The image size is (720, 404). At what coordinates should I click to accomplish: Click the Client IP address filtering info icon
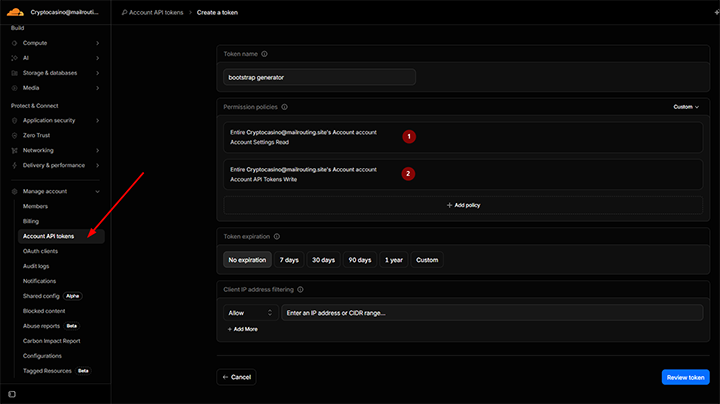coord(300,290)
